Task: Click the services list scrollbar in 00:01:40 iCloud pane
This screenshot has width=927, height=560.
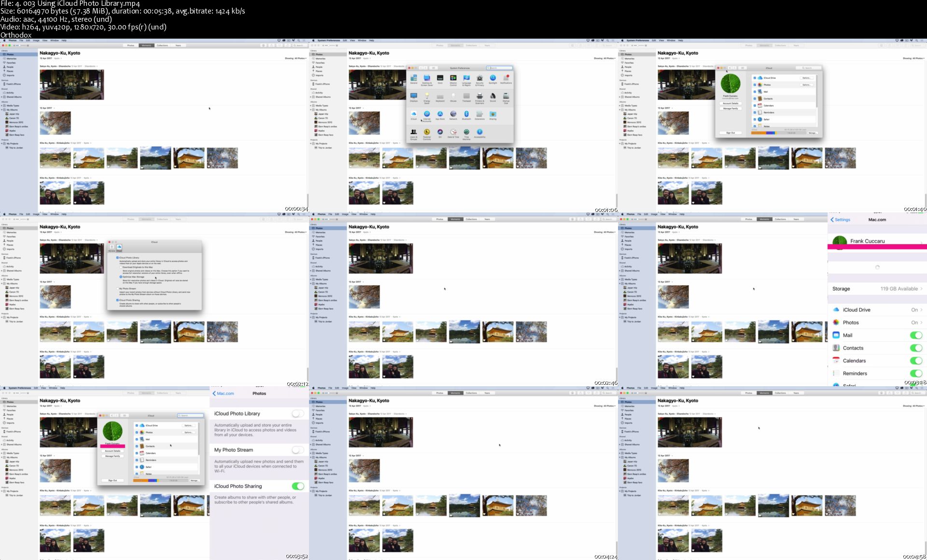Action: 817,92
